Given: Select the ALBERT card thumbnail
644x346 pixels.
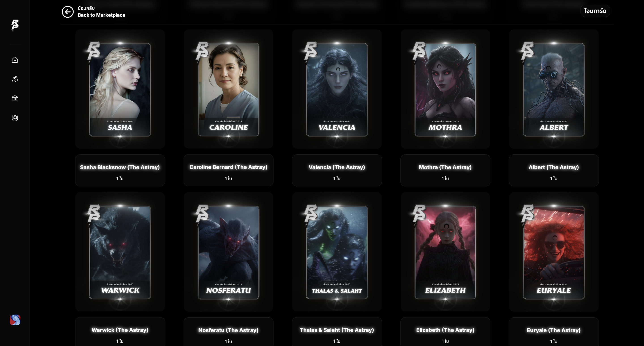Looking at the screenshot, I should [x=554, y=89].
